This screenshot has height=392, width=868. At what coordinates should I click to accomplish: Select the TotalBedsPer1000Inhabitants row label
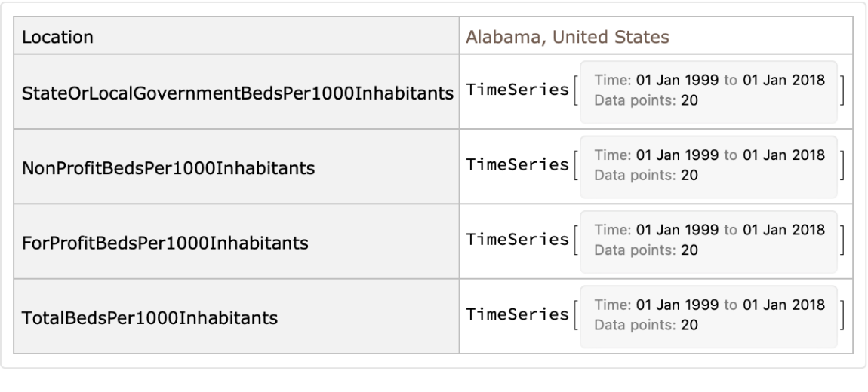(x=149, y=317)
